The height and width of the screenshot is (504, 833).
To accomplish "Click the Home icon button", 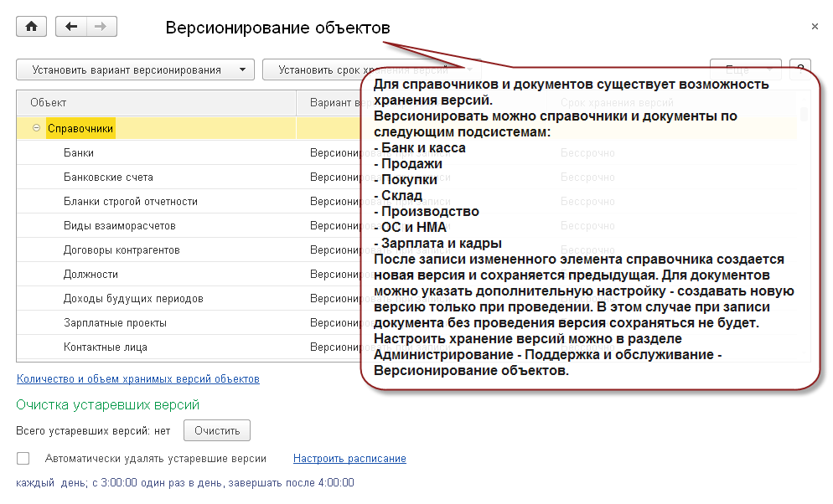I will [32, 27].
